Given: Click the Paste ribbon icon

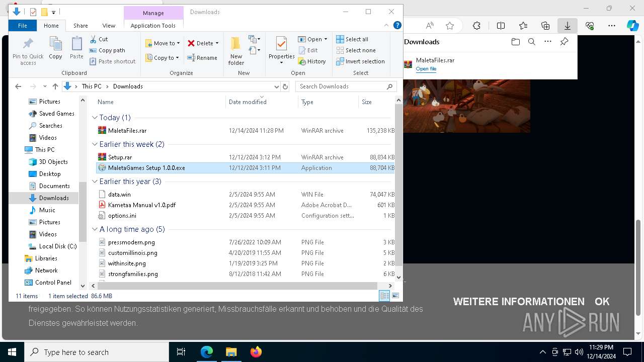Looking at the screenshot, I should coord(76,48).
